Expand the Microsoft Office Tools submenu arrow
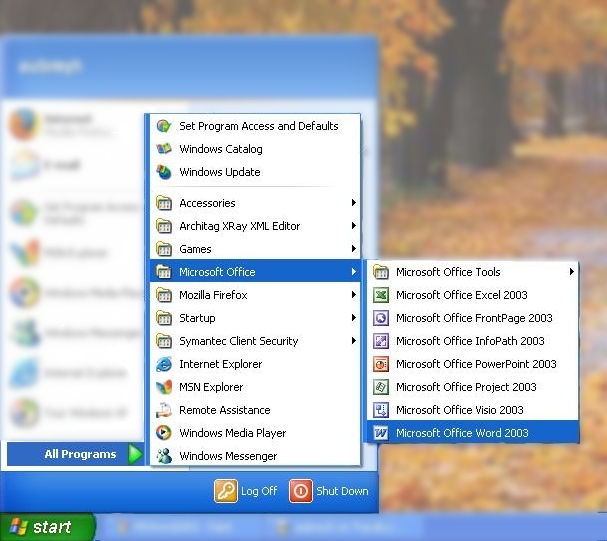This screenshot has height=541, width=607. 572,272
